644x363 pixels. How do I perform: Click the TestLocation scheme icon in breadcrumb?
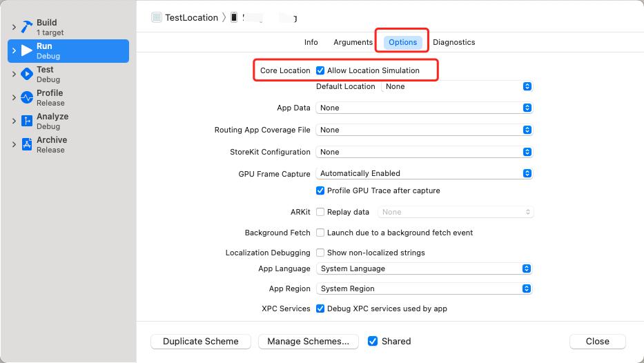(157, 17)
